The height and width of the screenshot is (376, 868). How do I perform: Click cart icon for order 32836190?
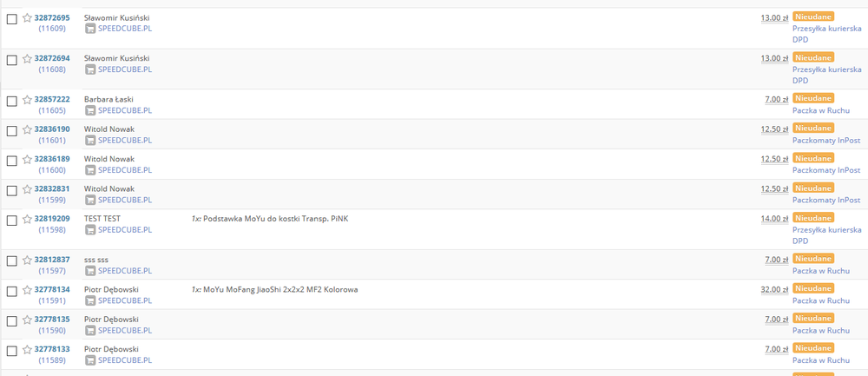(x=90, y=141)
